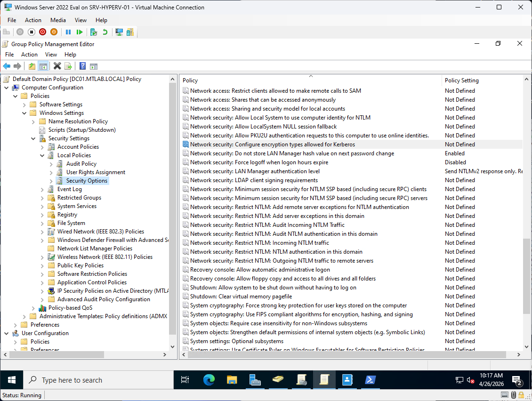Select Restricted Groups in tree
Image resolution: width=532 pixels, height=401 pixels.
tap(79, 198)
